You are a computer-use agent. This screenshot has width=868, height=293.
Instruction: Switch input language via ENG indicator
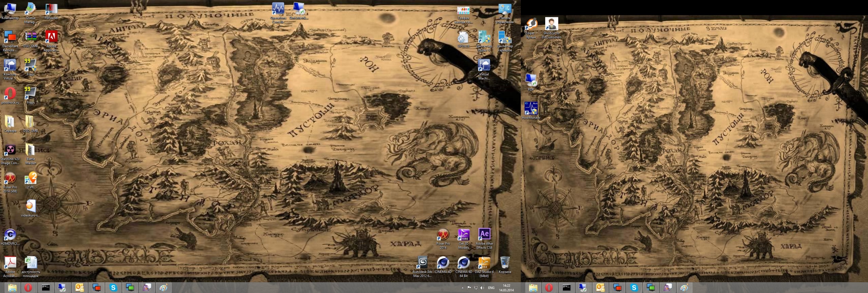[491, 288]
